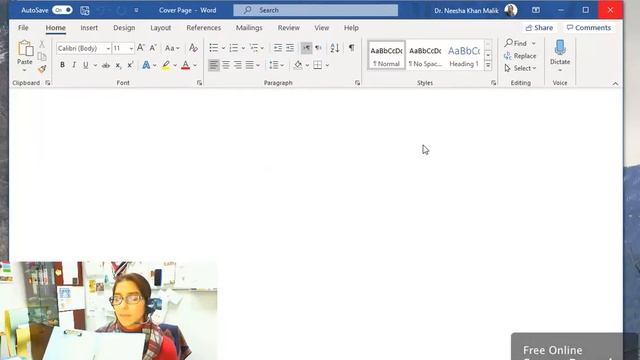Insert a multilevel list
Viewport: 640px width, 360px height.
point(254,48)
